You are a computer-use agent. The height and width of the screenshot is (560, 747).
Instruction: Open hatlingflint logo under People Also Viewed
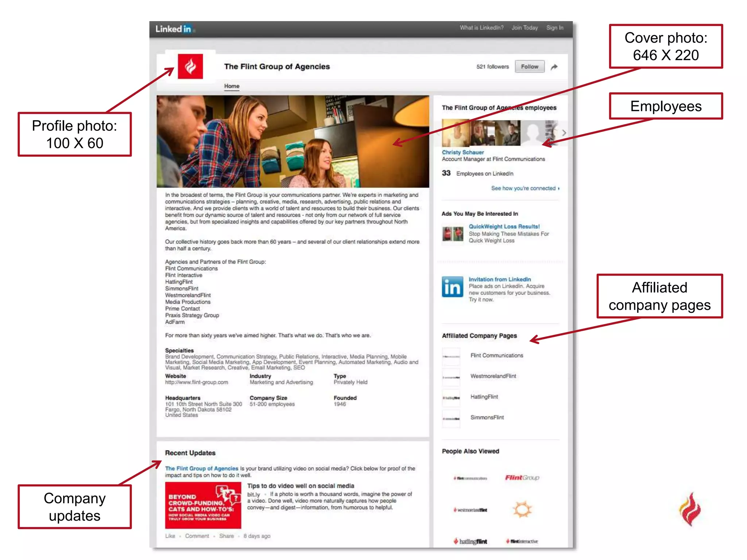tap(470, 541)
